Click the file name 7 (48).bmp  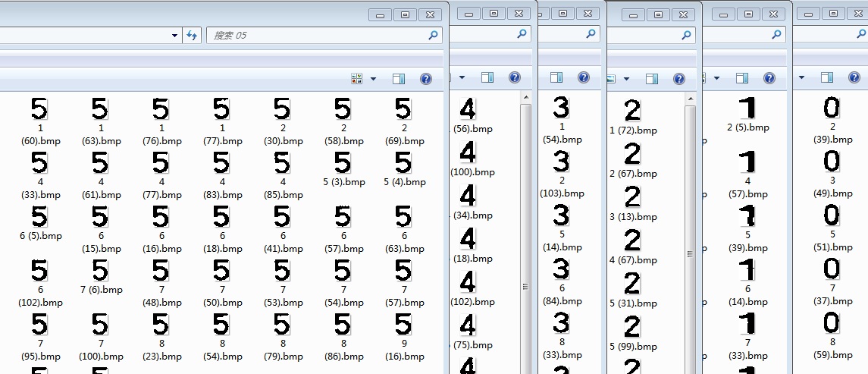[x=161, y=297]
